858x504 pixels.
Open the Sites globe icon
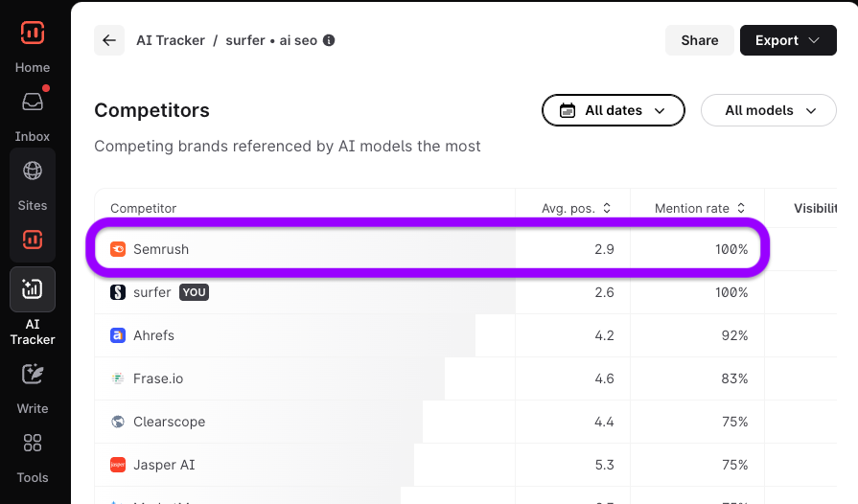[33, 172]
